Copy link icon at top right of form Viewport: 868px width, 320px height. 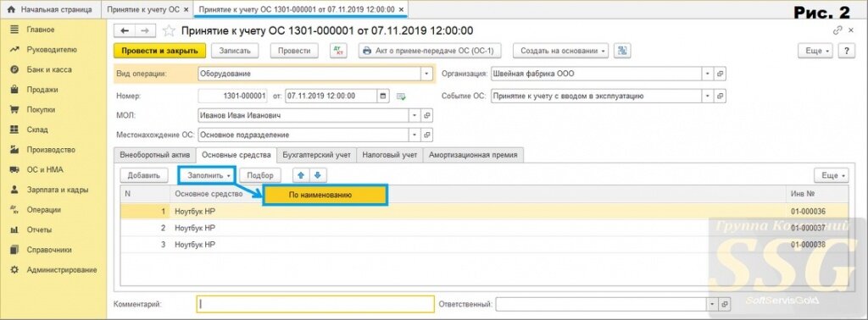pos(837,31)
